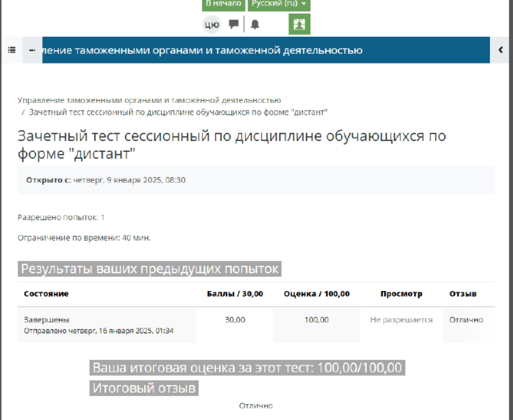Open the Зачетный тест сессионный breadcrumb link

click(x=178, y=111)
